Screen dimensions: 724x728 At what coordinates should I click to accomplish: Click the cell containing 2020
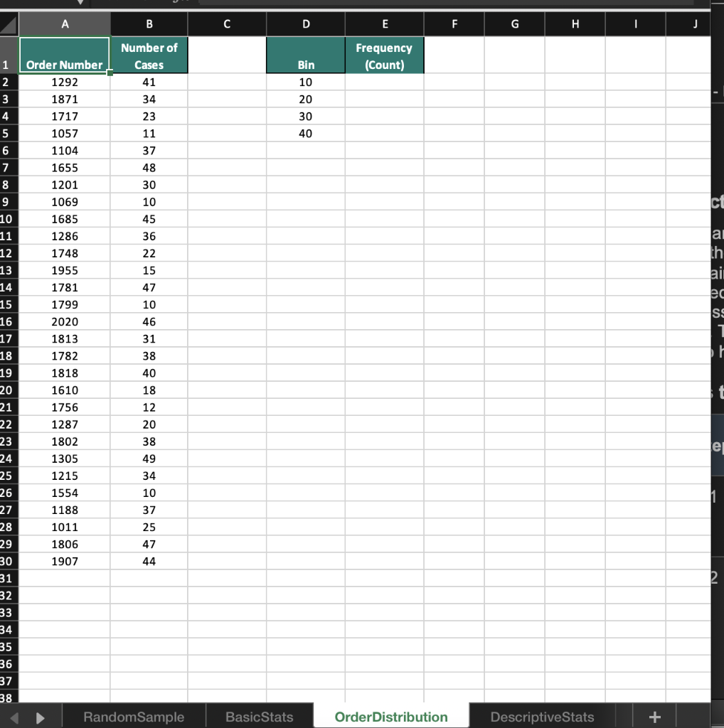[x=65, y=321]
